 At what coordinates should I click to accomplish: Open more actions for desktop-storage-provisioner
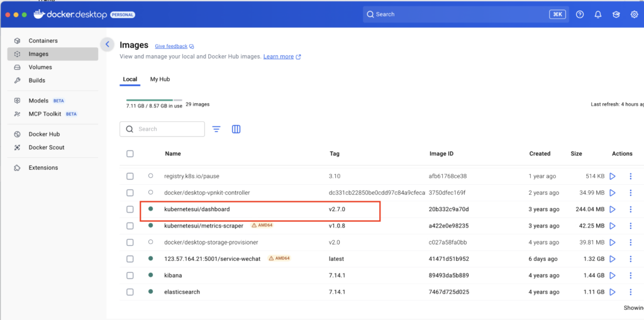point(630,243)
